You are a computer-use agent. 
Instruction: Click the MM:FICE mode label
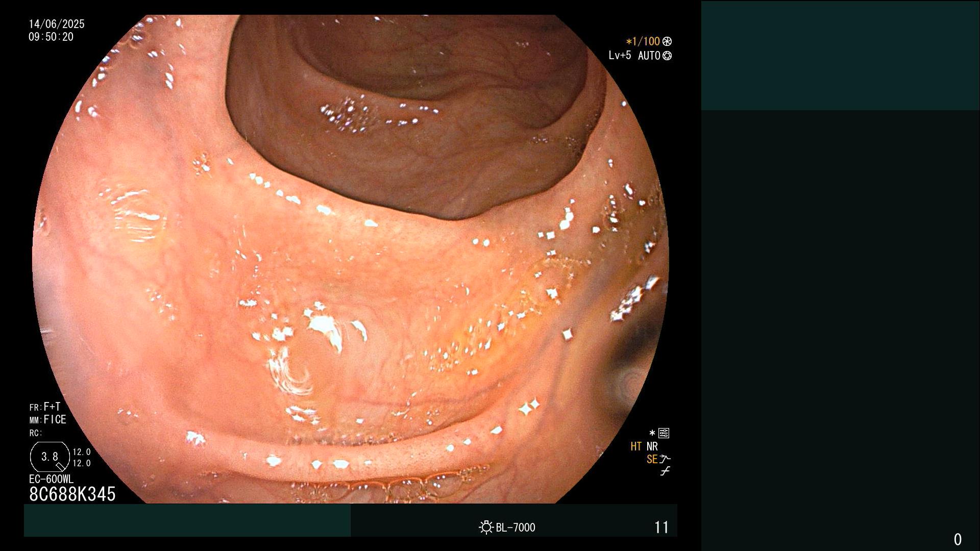[48, 419]
